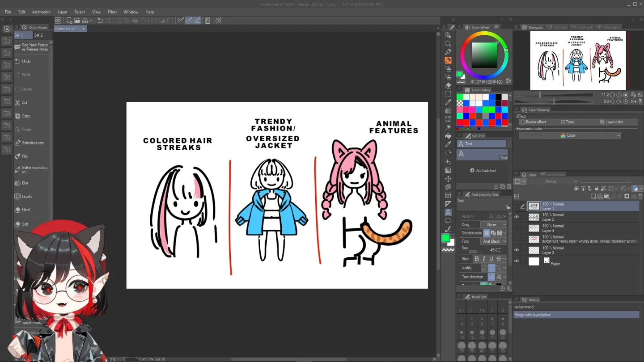Zoom in using navigator plus icon
This screenshot has height=362, width=644.
(619, 95)
